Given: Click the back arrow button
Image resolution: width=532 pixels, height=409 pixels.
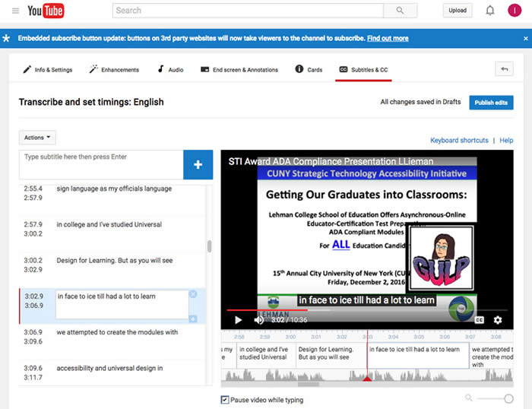Looking at the screenshot, I should click(504, 69).
